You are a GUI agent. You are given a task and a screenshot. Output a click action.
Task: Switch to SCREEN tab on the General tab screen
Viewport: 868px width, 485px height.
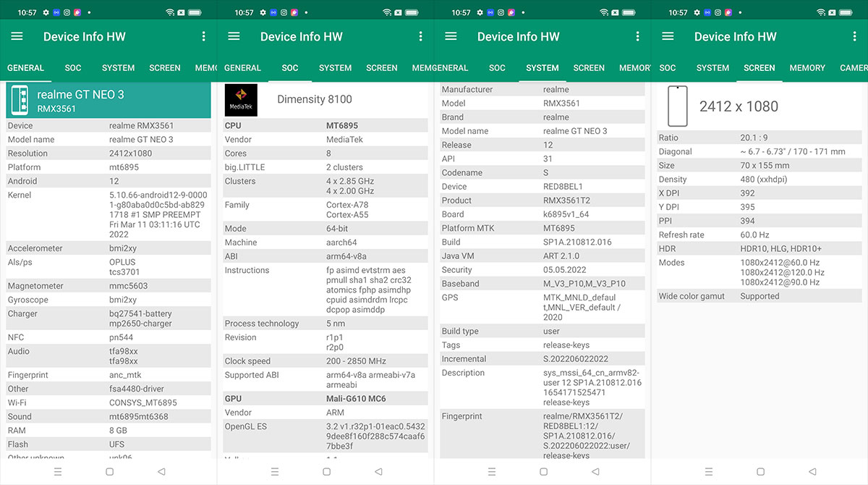click(x=165, y=68)
